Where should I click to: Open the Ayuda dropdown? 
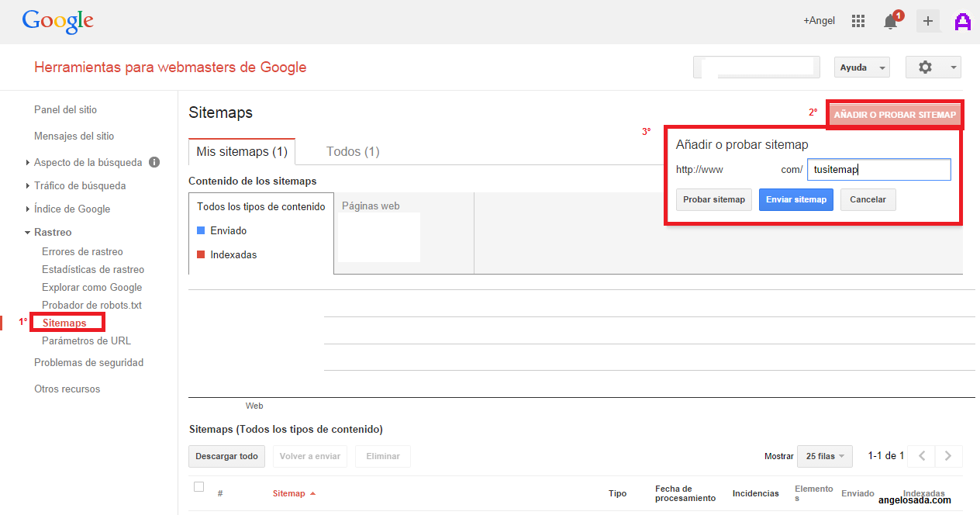coord(861,67)
